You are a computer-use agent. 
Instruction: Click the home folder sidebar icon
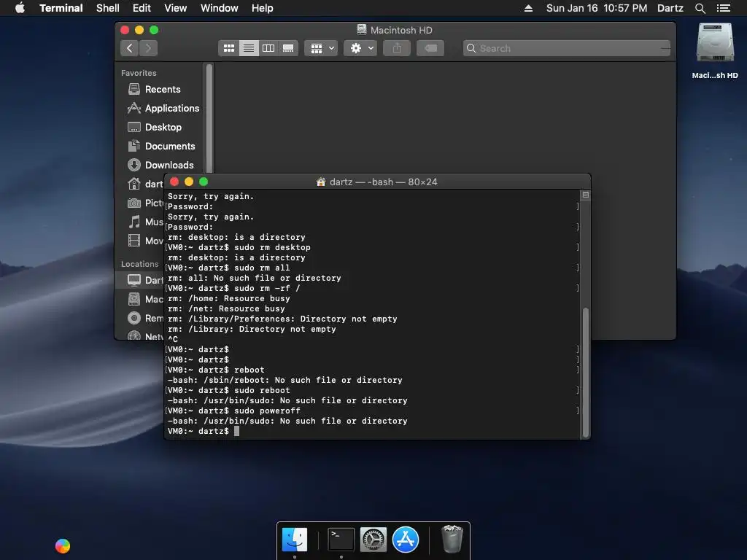pyautogui.click(x=134, y=184)
